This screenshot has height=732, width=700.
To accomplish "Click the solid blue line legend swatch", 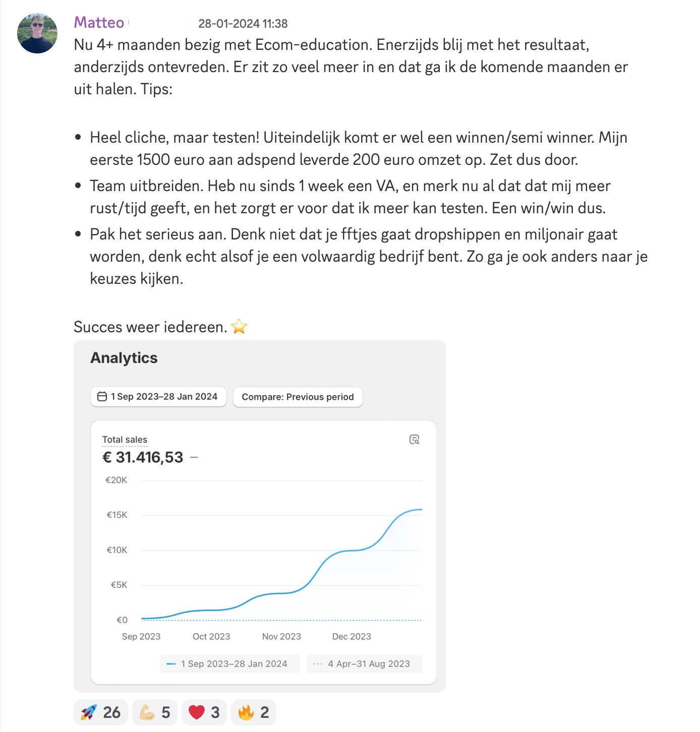I will (171, 664).
